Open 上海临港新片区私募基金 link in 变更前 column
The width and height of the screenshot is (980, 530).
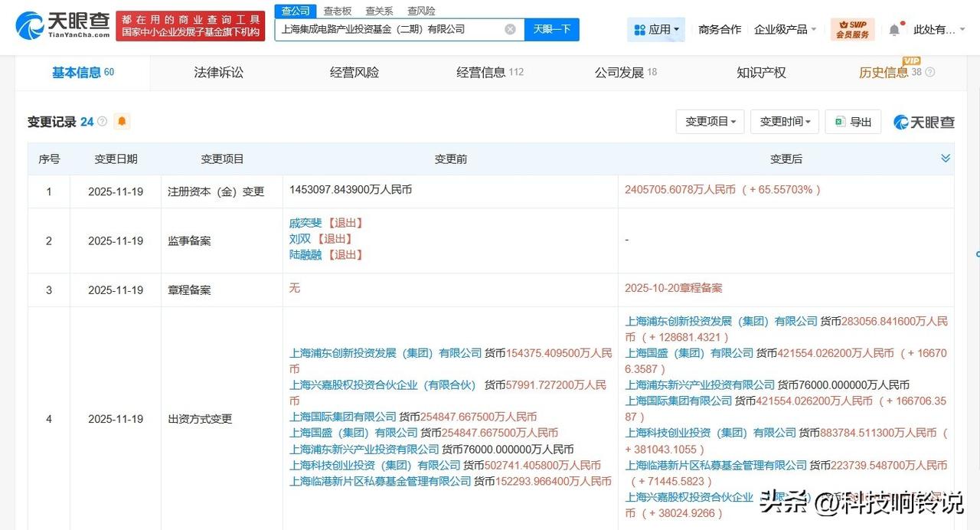click(381, 482)
